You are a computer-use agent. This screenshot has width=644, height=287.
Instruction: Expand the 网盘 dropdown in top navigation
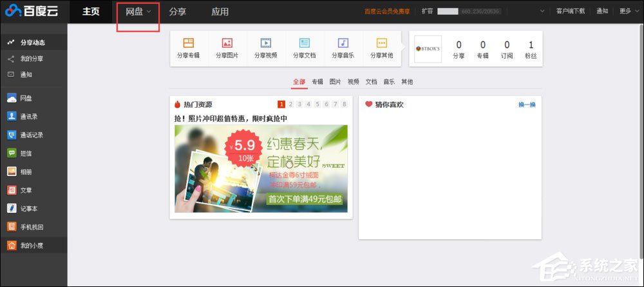[149, 12]
